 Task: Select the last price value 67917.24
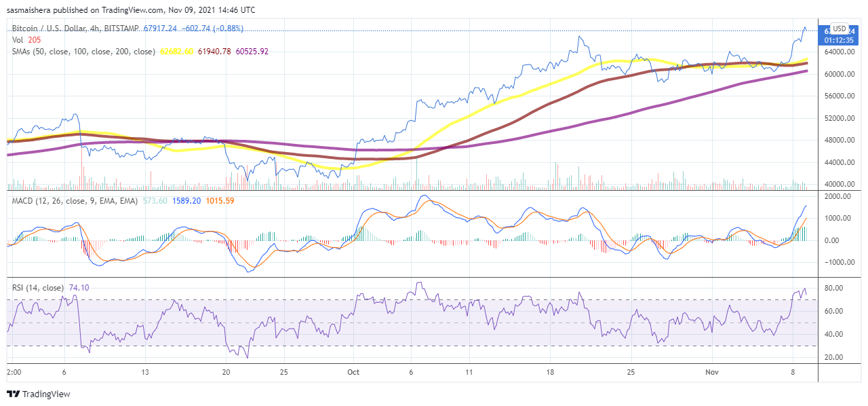click(x=160, y=29)
